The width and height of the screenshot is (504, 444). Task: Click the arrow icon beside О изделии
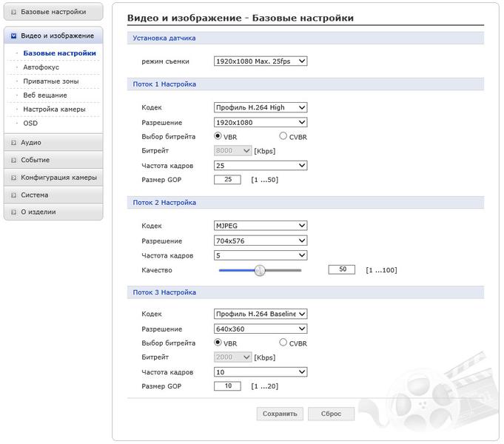click(x=13, y=212)
